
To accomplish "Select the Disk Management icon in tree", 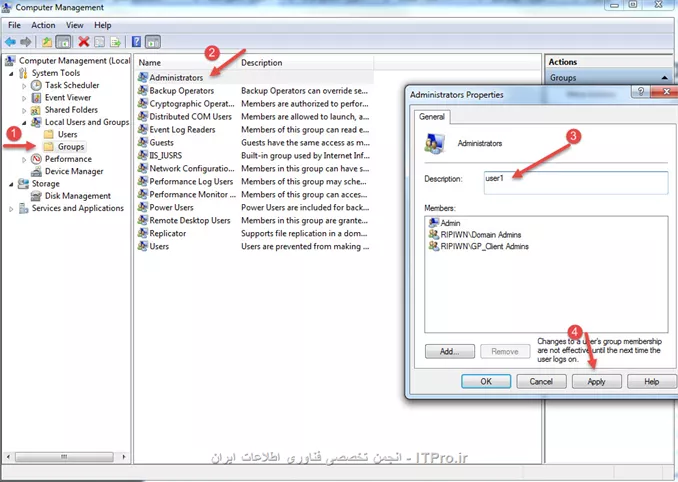I will pyautogui.click(x=36, y=196).
